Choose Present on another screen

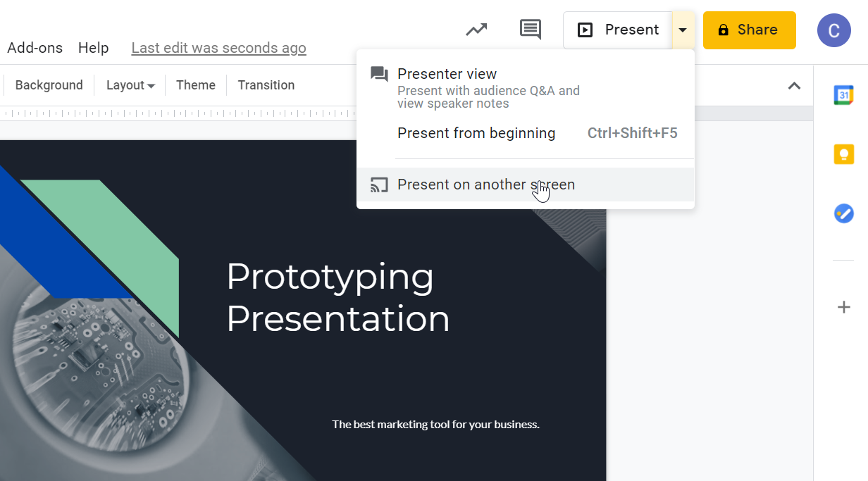click(486, 185)
